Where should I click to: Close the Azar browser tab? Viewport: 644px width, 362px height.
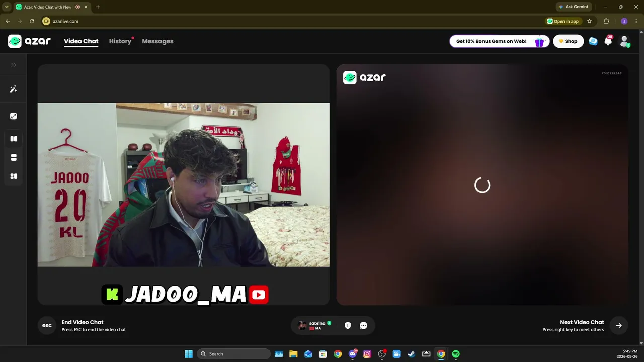86,7
